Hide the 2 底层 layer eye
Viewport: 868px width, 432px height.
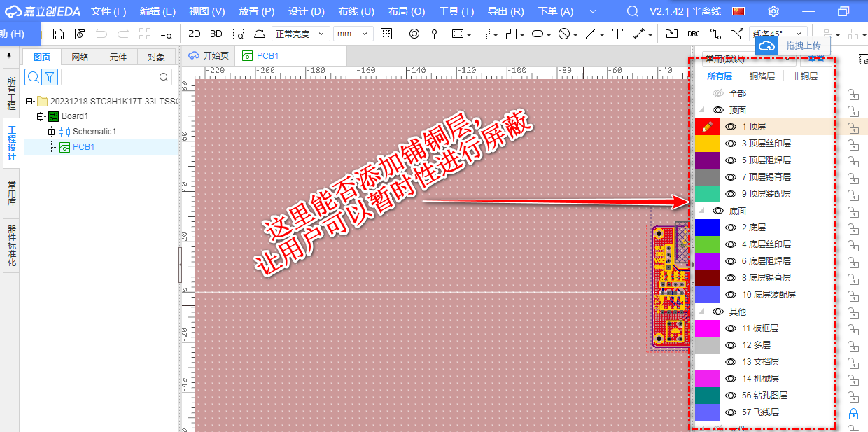tap(731, 228)
